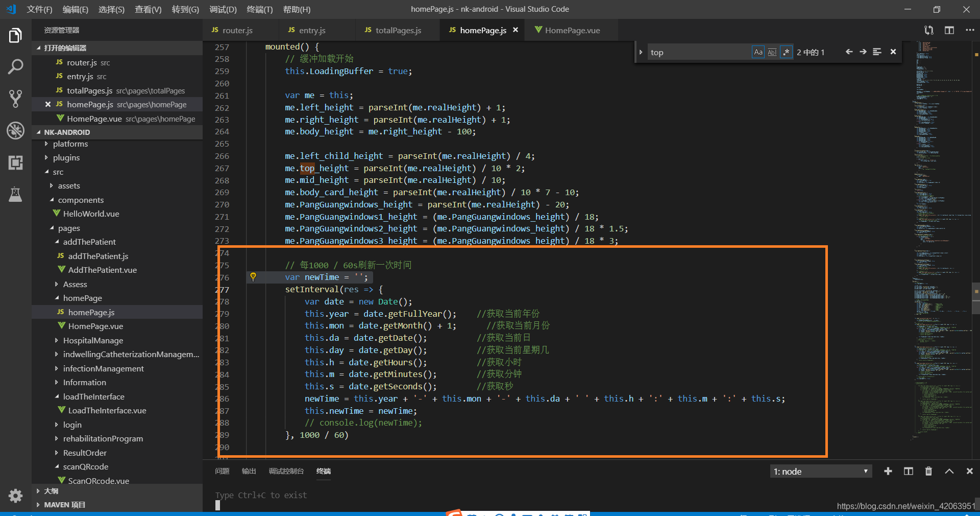Toggle find in selection icon

click(x=877, y=52)
